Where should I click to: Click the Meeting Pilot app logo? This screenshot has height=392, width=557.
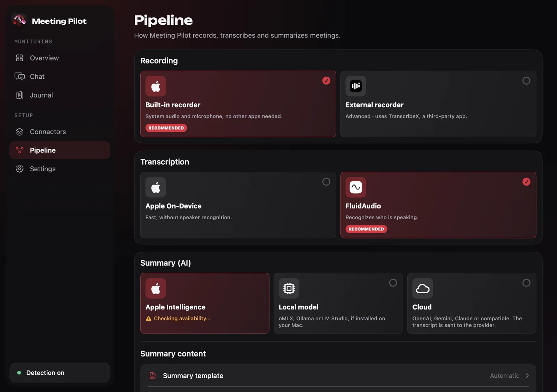(19, 21)
